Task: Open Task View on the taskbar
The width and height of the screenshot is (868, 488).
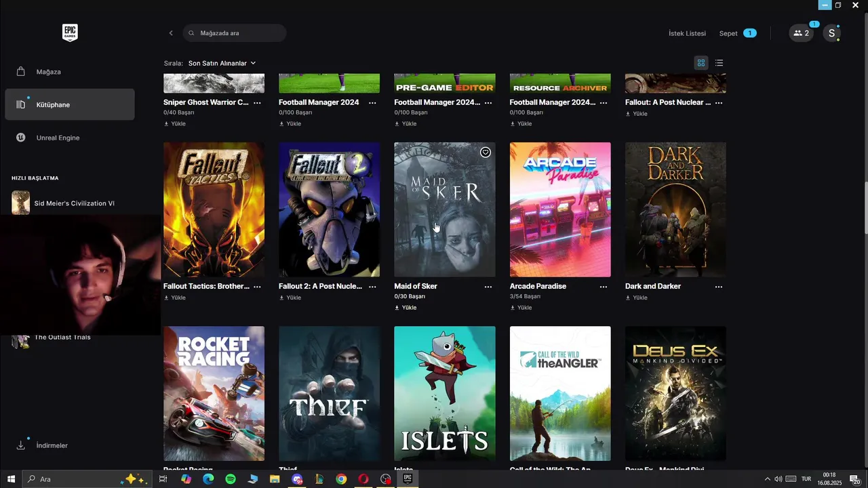Action: click(163, 479)
